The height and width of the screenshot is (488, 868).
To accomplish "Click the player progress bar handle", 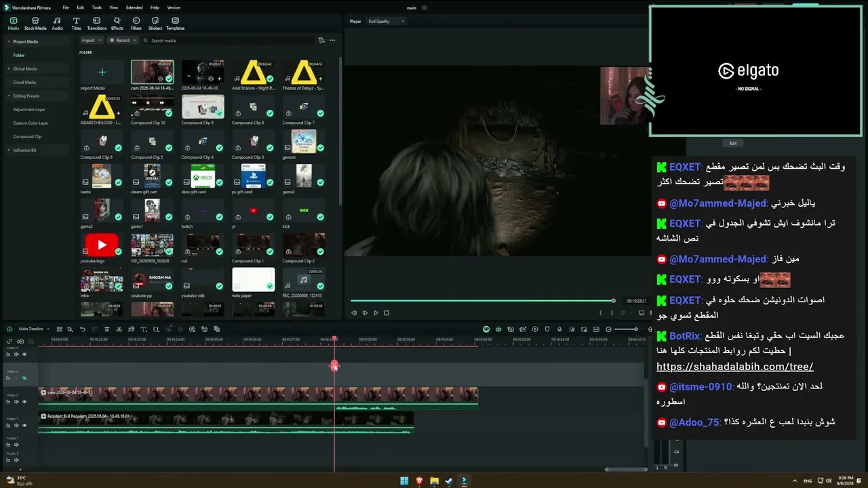I will coord(613,301).
